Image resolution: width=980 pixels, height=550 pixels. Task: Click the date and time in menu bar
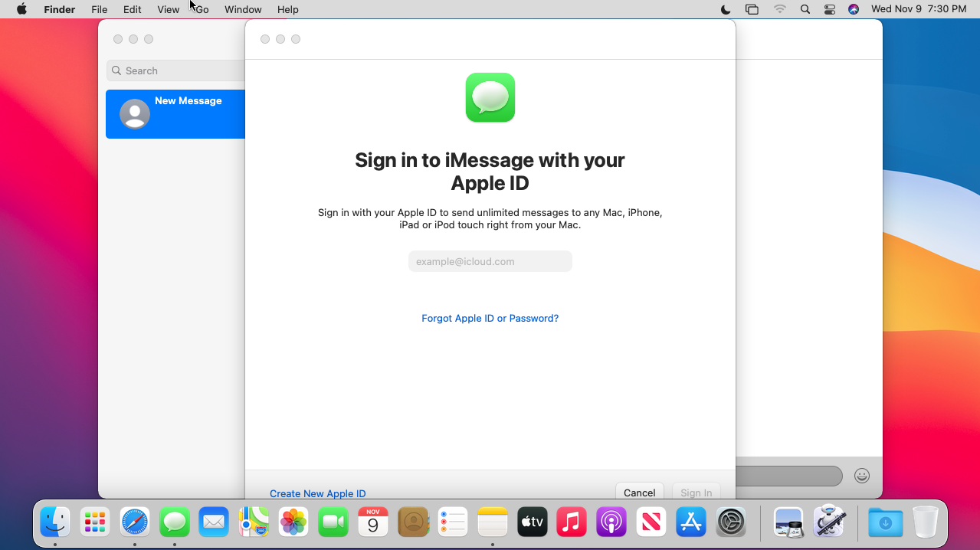coord(919,9)
